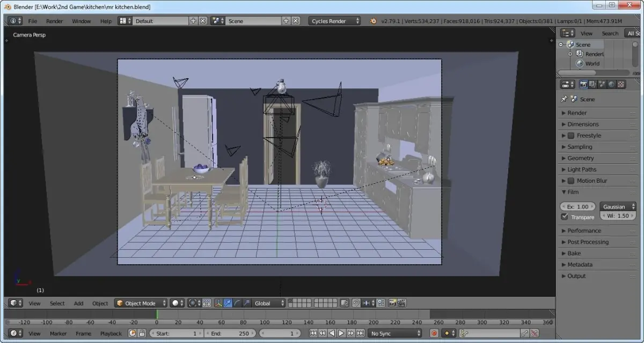
Task: Open the Global orientation dropdown
Action: pyautogui.click(x=268, y=303)
